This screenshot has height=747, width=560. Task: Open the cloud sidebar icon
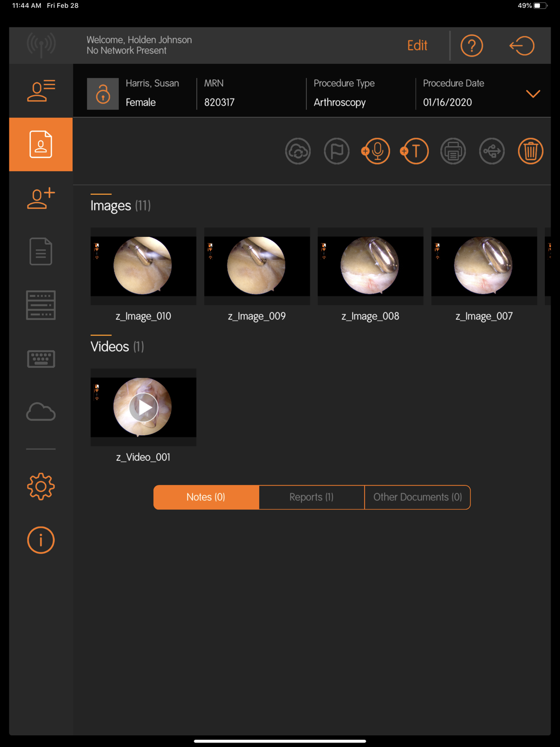(x=41, y=412)
